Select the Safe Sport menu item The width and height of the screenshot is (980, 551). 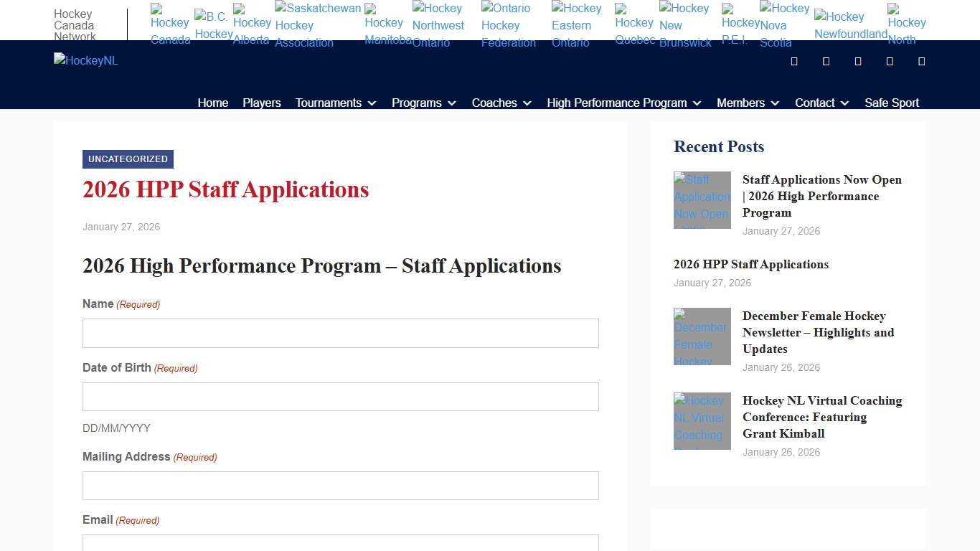pos(892,103)
